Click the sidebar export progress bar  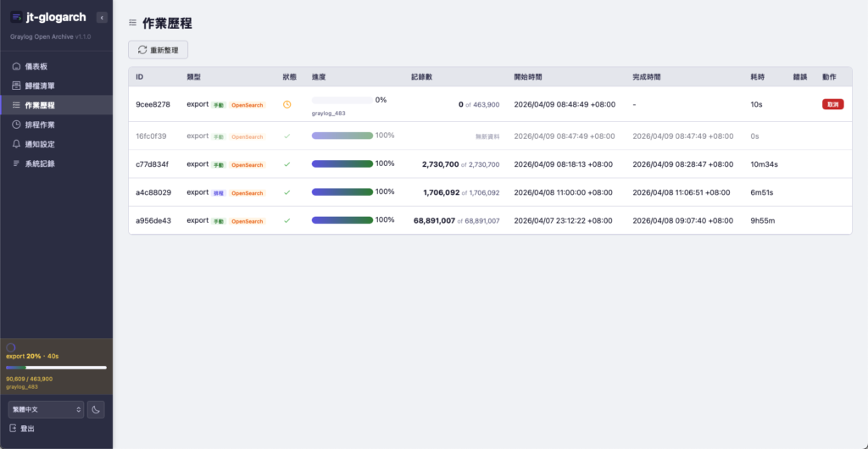57,367
